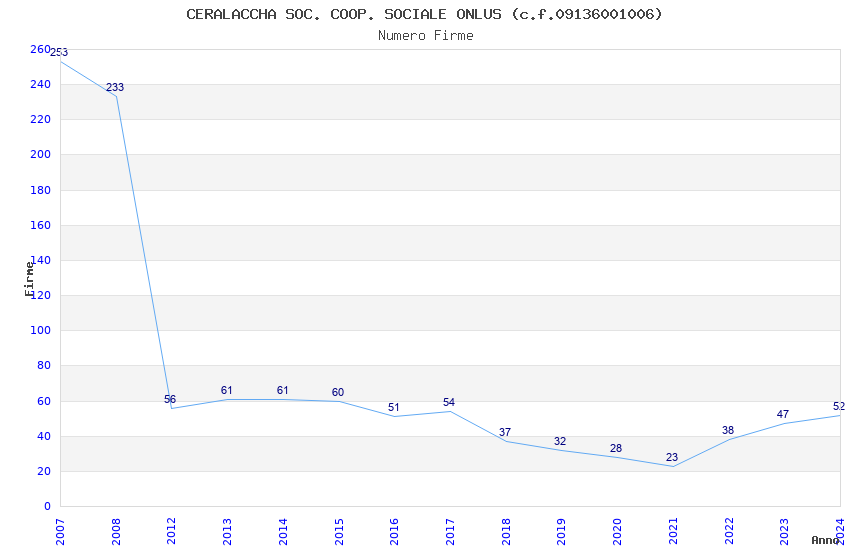Screen dimensions: 850x550
Task: Select the data label 56 for 2012
Action: click(170, 399)
